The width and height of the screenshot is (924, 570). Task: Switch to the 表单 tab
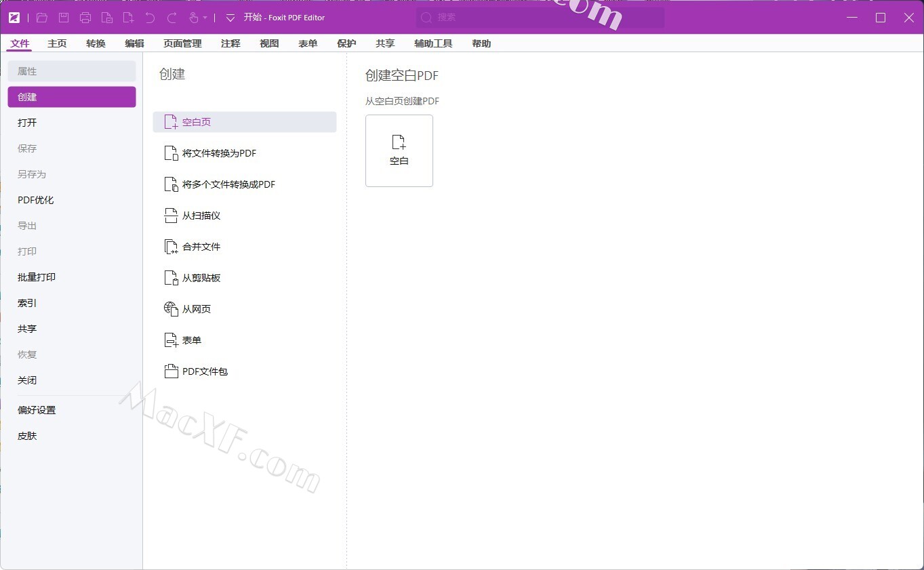coord(308,43)
